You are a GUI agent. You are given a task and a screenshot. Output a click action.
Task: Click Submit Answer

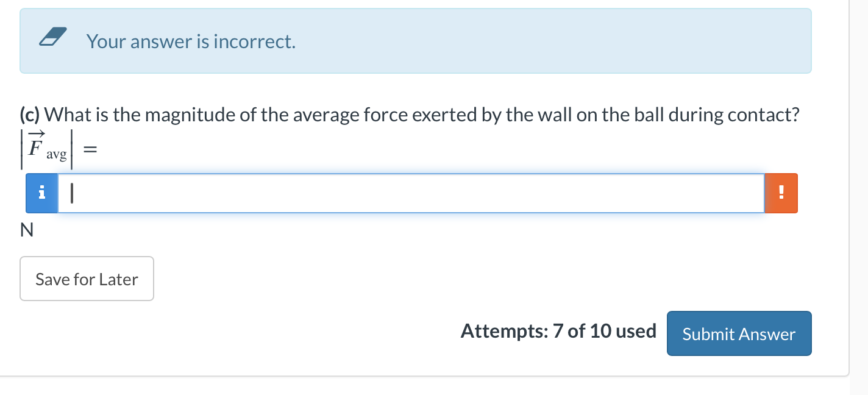point(739,333)
